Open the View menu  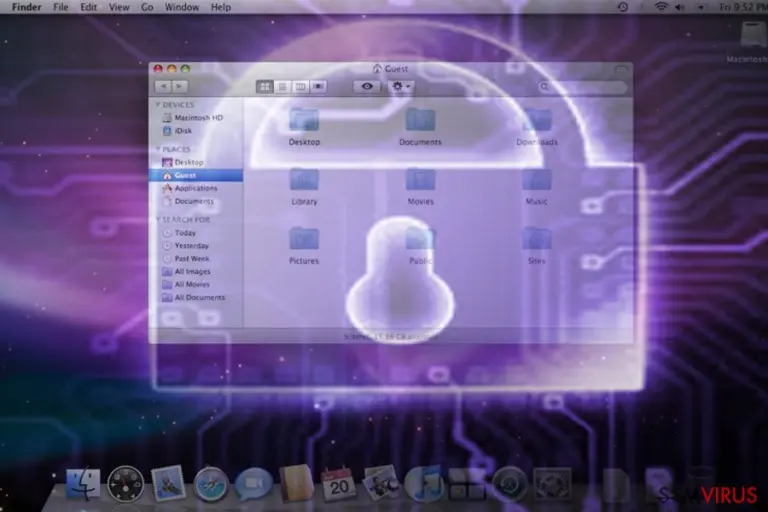pyautogui.click(x=119, y=7)
